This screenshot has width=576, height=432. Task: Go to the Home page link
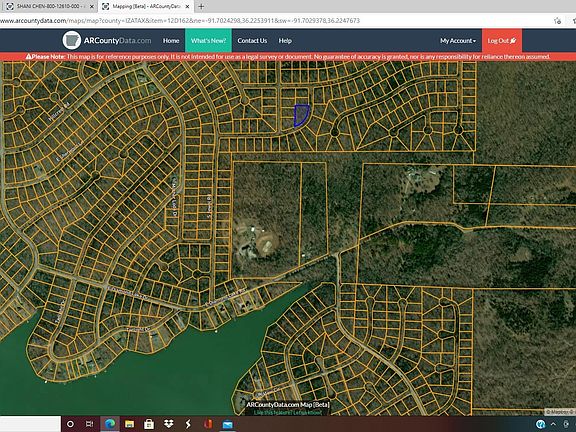[171, 41]
